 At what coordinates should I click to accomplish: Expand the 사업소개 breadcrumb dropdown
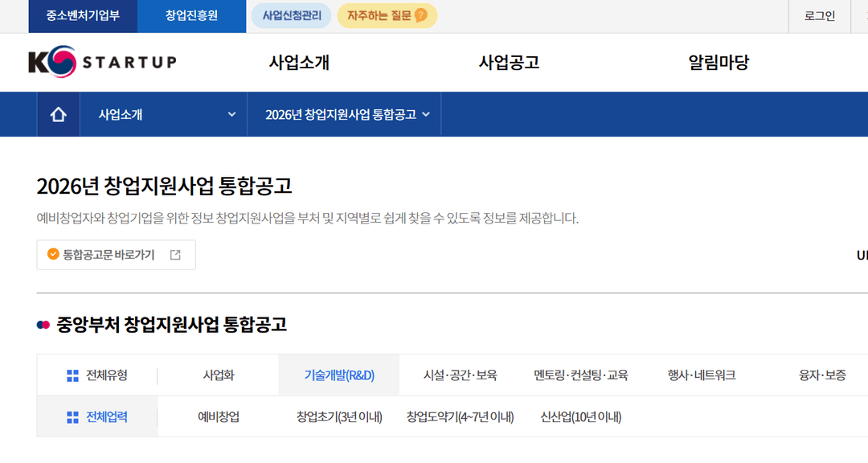(x=164, y=115)
